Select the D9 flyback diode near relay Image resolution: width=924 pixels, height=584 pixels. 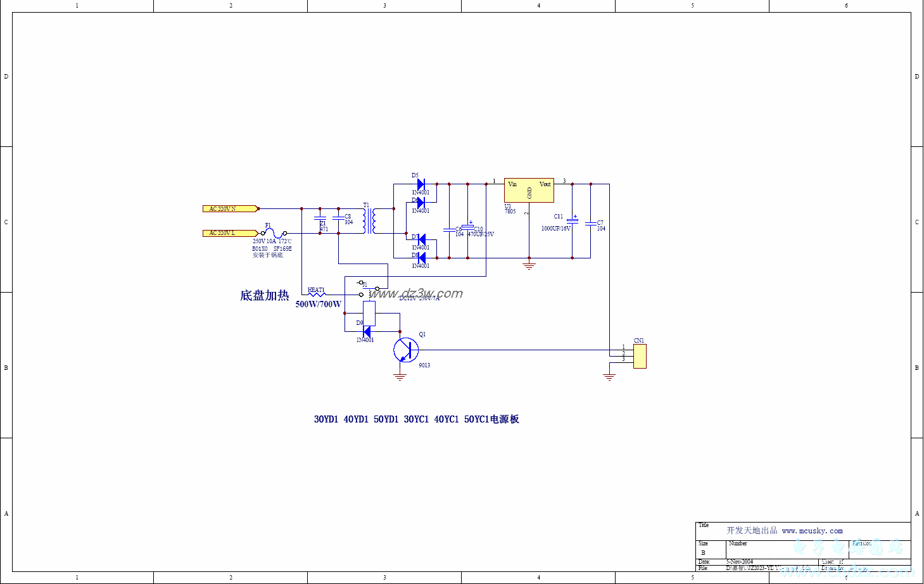367,331
